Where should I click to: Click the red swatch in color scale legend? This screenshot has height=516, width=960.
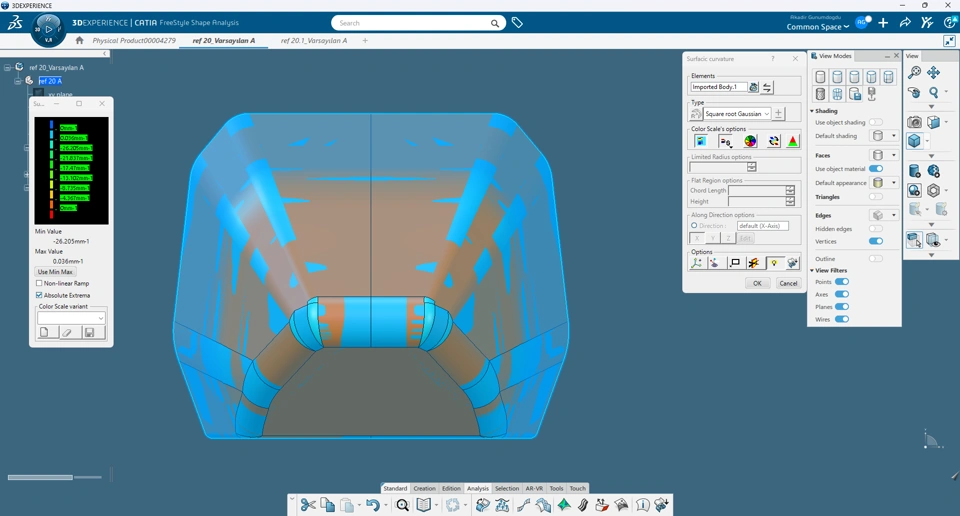(51, 214)
